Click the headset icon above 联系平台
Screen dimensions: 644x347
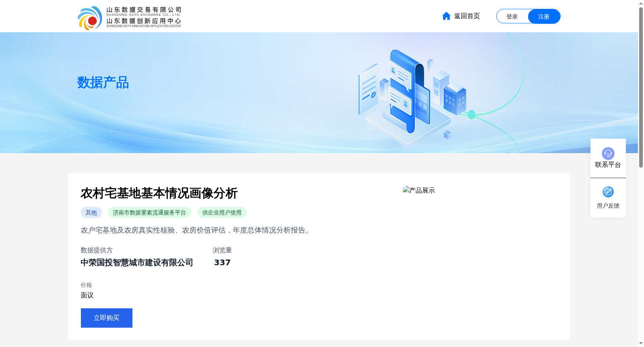click(608, 153)
